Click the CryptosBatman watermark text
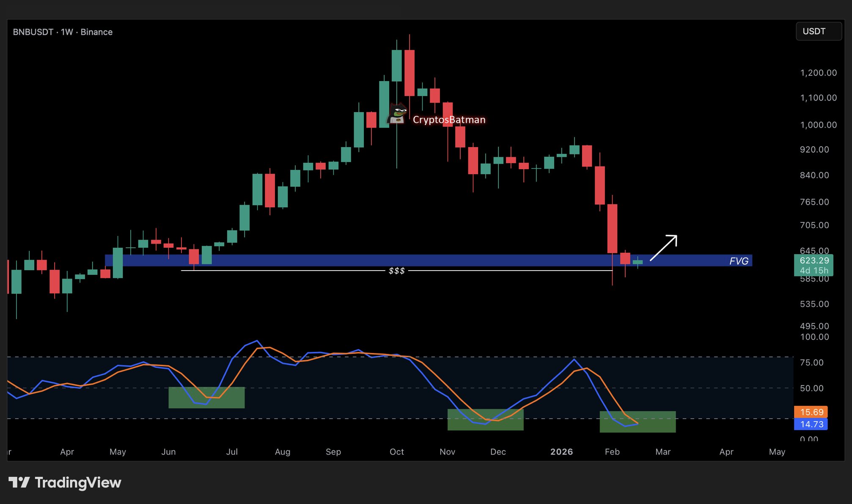Image resolution: width=852 pixels, height=504 pixels. pos(449,120)
